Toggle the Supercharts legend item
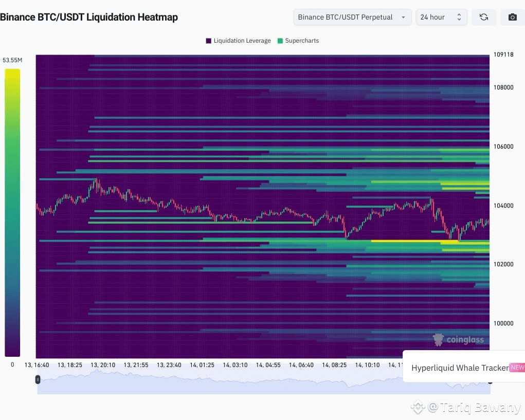This screenshot has width=525, height=420. click(x=303, y=41)
